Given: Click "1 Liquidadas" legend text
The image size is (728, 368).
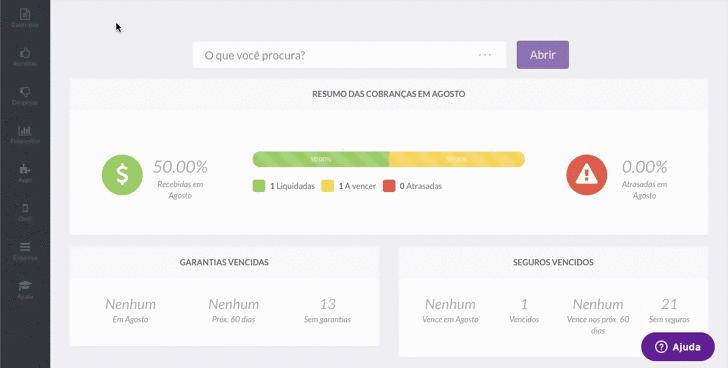Looking at the screenshot, I should tap(292, 186).
